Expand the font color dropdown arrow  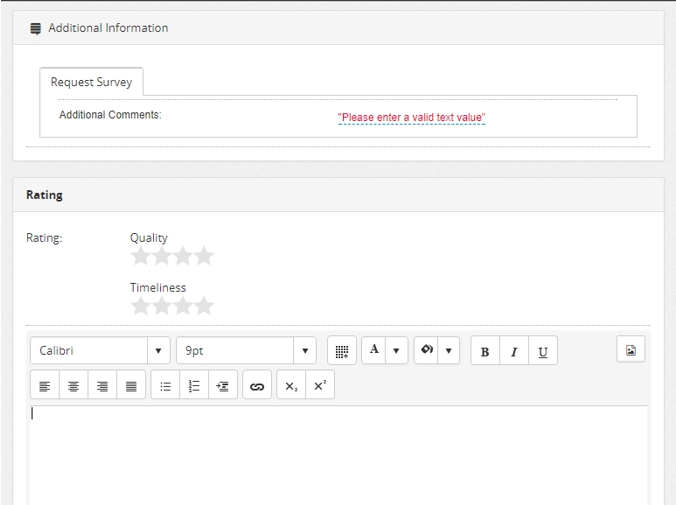click(x=396, y=351)
